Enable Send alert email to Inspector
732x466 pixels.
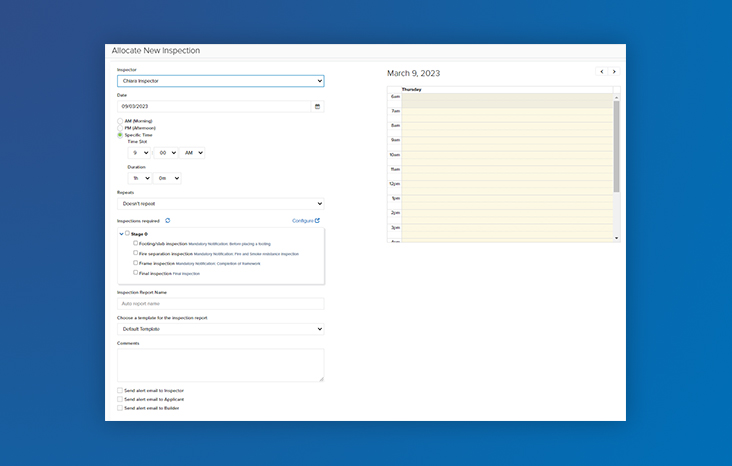tap(120, 390)
